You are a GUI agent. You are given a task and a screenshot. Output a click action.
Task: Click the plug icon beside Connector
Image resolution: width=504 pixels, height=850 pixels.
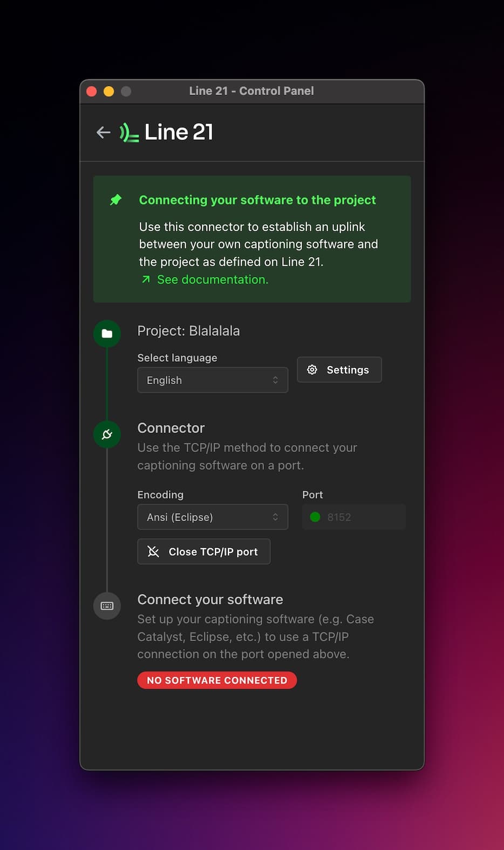tap(107, 434)
